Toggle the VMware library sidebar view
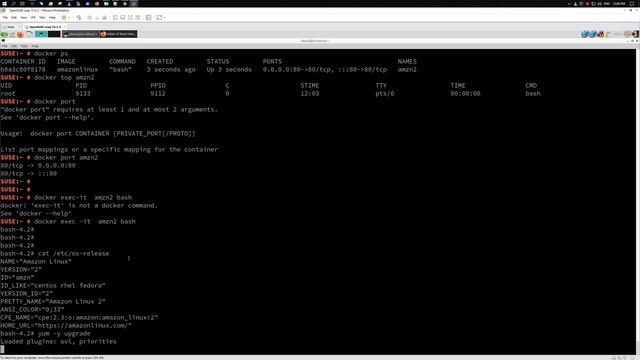640x360 pixels. (116, 18)
